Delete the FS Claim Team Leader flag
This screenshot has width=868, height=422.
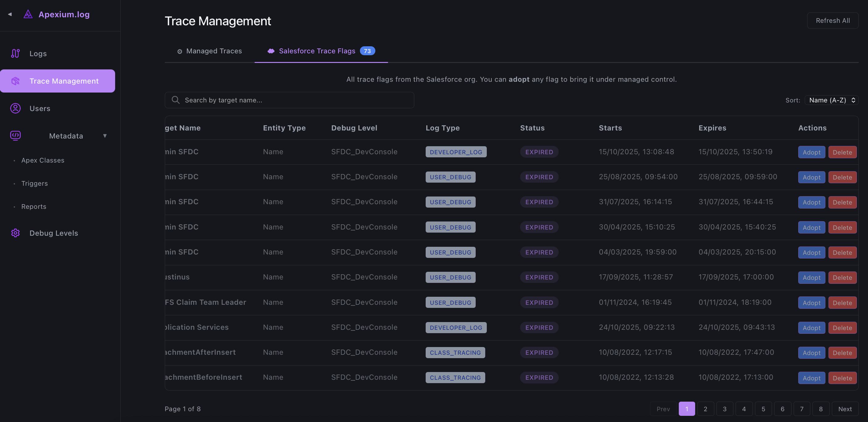point(842,303)
